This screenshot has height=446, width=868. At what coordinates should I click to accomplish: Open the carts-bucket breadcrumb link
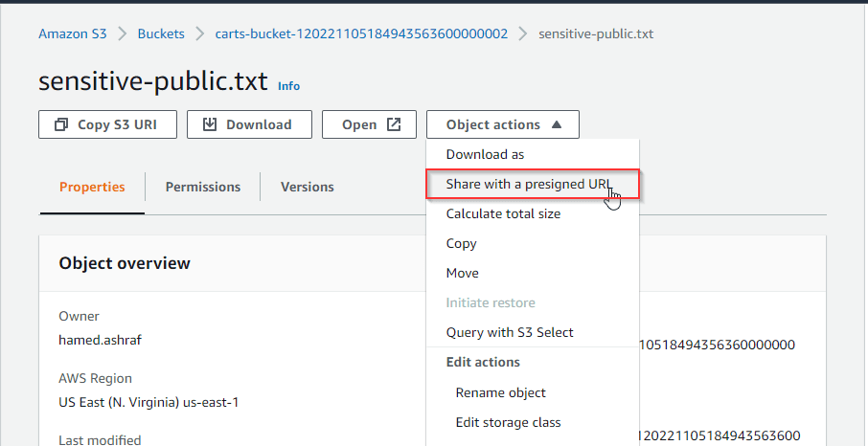[x=360, y=33]
